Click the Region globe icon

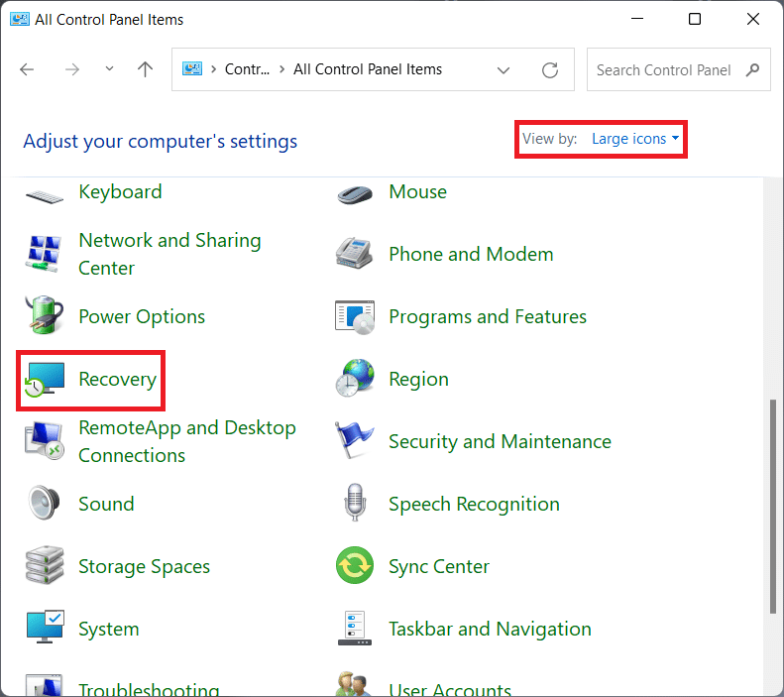[355, 380]
